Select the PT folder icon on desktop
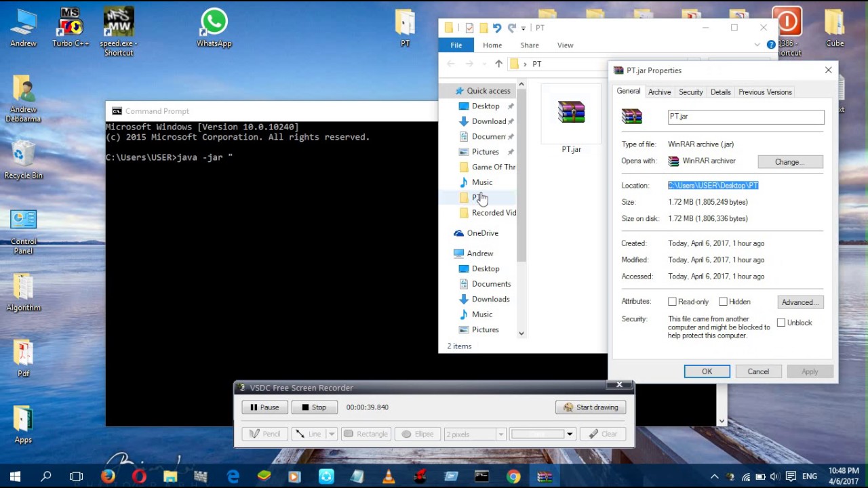This screenshot has height=488, width=868. tap(405, 28)
